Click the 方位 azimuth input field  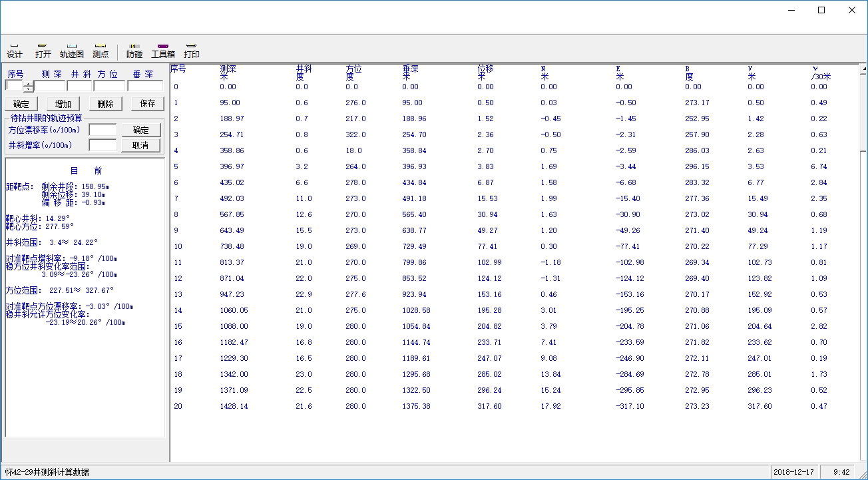[109, 86]
